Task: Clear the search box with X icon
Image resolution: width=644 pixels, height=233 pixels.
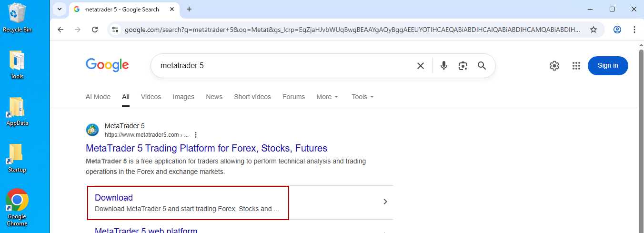Action: pyautogui.click(x=421, y=66)
